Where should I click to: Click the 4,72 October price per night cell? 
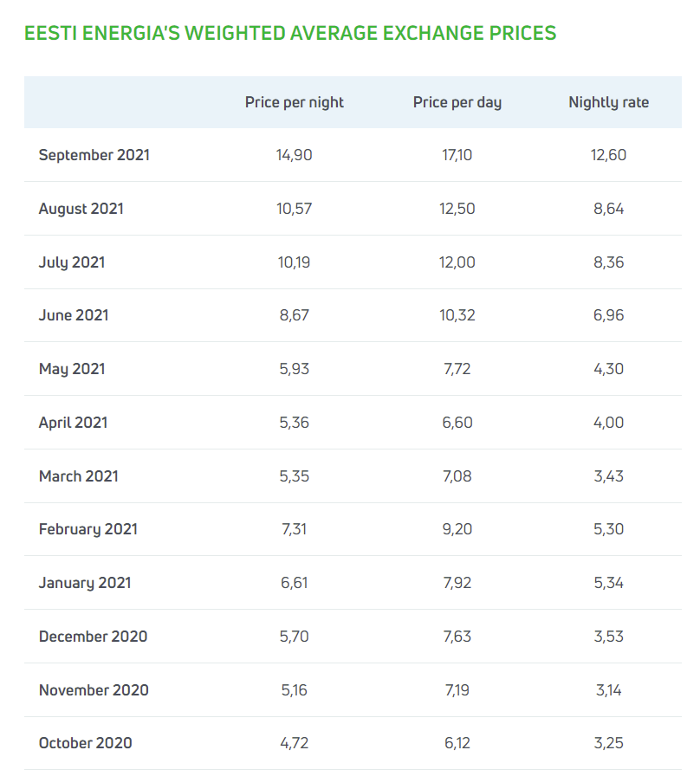(x=294, y=743)
